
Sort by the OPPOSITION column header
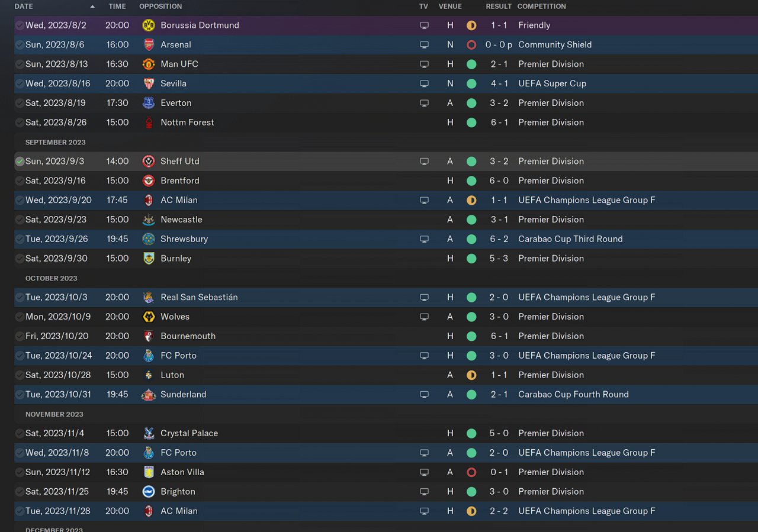(160, 7)
